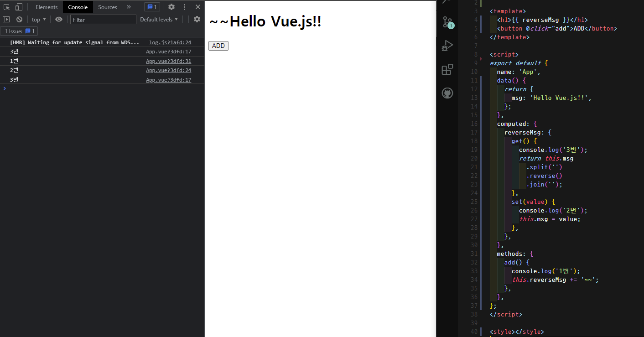Activate the inspect element picker in DevTools
This screenshot has height=337, width=644.
[6, 7]
